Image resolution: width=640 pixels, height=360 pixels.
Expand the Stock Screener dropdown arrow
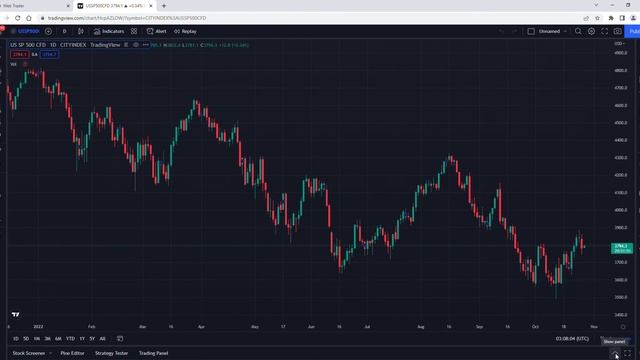point(51,353)
